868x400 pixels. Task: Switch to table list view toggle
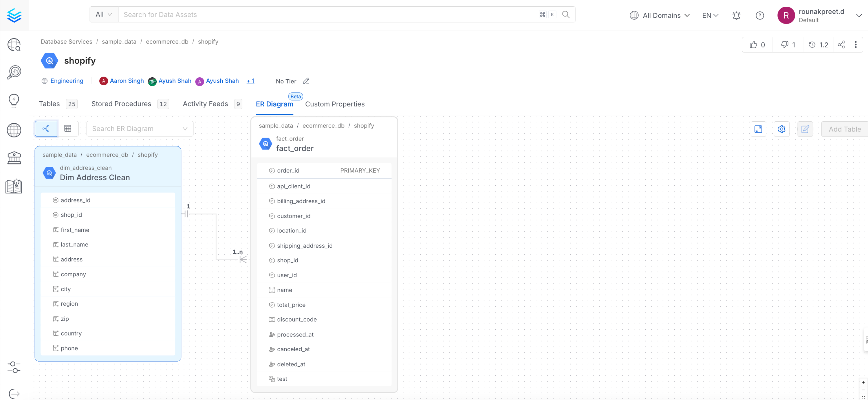(68, 129)
